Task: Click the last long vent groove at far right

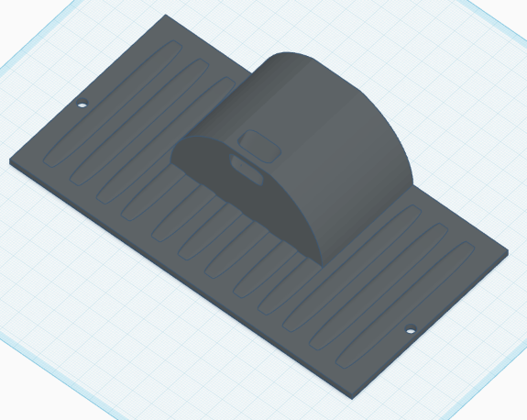Action: coord(405,304)
